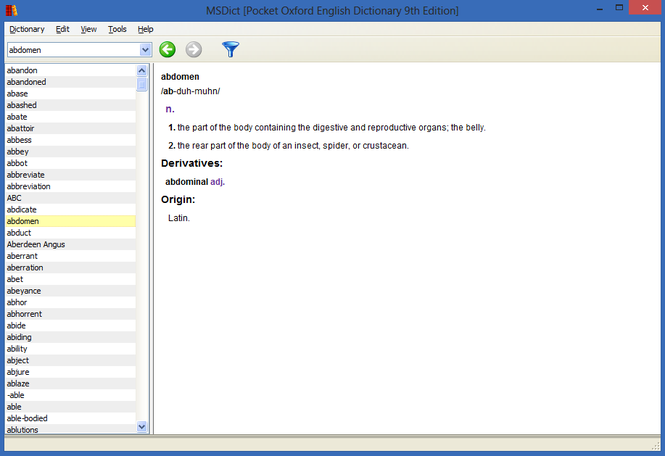Select 'abide' in the word list
Screen dimensions: 665x456
70,325
